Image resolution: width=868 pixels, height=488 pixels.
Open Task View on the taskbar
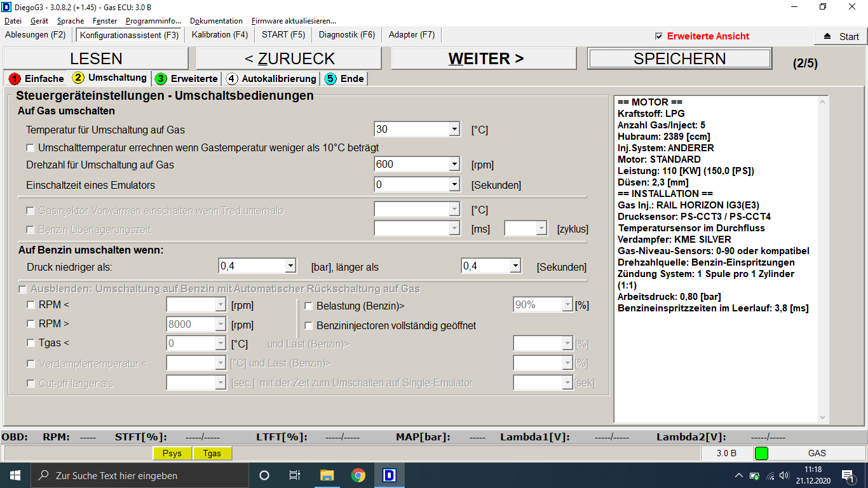[x=295, y=475]
